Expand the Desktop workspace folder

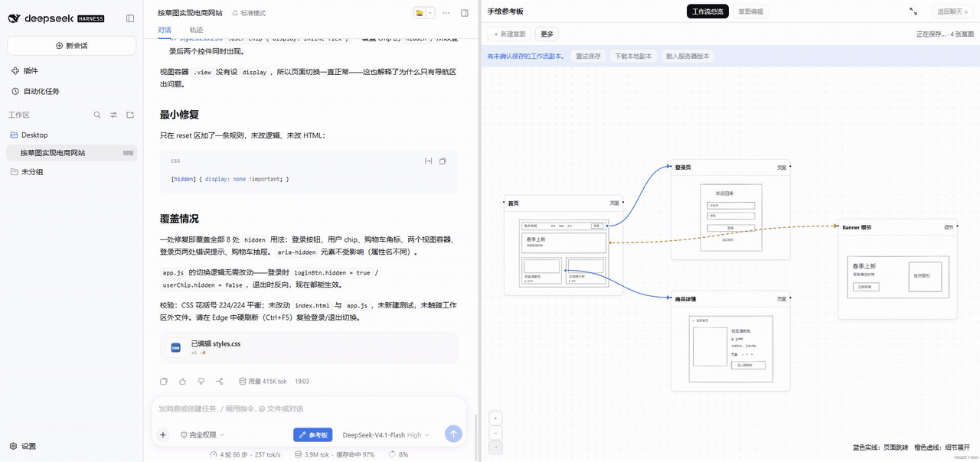(x=28, y=135)
